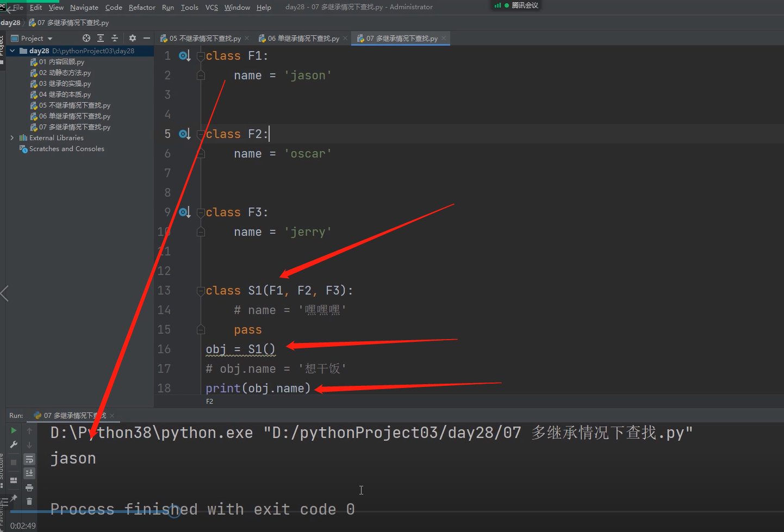This screenshot has width=784, height=532.
Task: Open Project panel settings gear
Action: [x=133, y=38]
